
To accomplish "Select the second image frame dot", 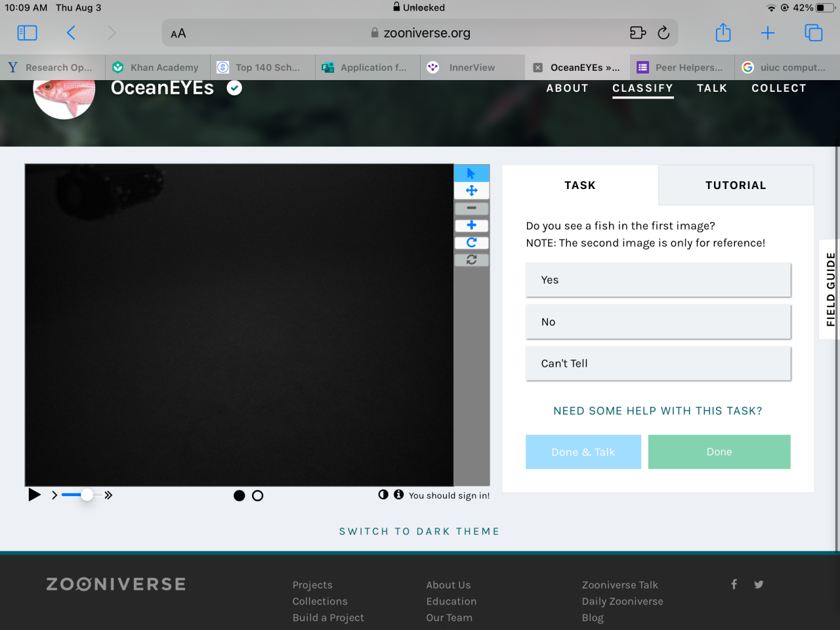I will (x=258, y=495).
